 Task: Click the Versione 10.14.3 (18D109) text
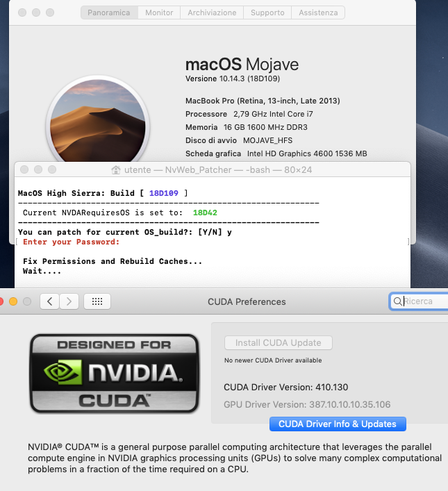[x=233, y=78]
